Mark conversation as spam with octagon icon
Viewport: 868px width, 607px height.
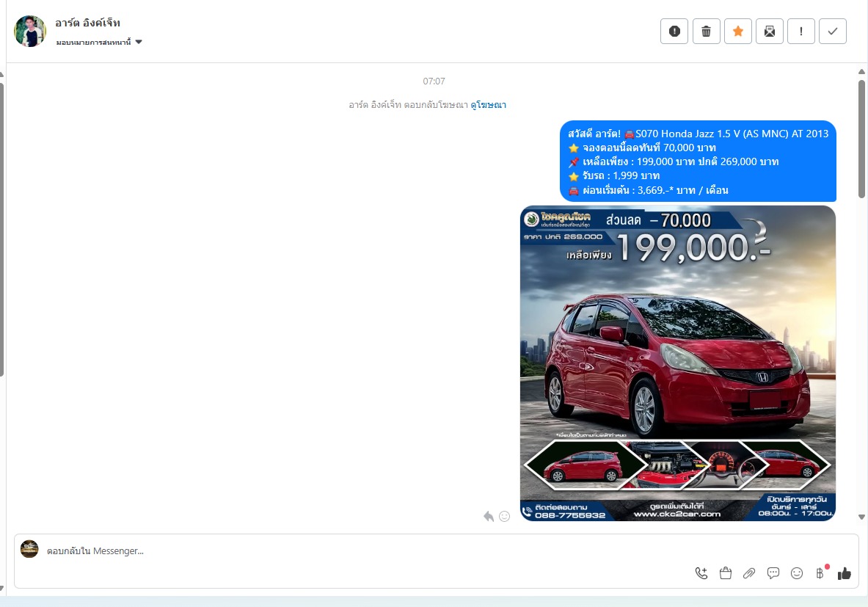(674, 31)
